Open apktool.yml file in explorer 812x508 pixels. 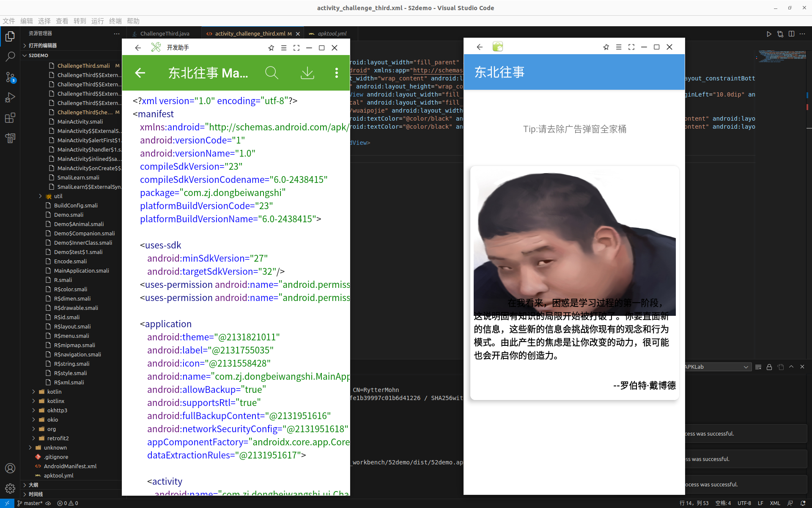click(x=59, y=475)
